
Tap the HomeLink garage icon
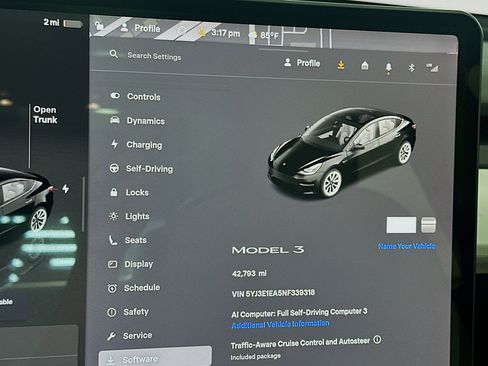(x=365, y=66)
